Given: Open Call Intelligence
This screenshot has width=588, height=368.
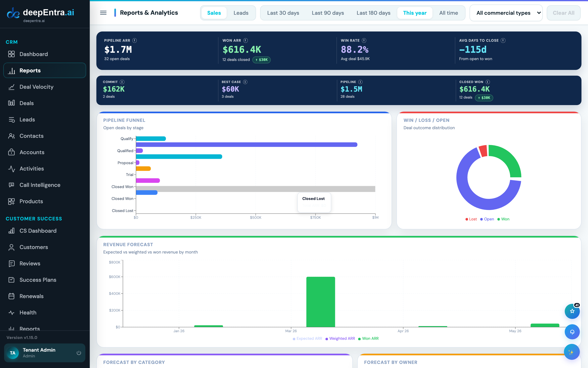Looking at the screenshot, I should click(45, 185).
